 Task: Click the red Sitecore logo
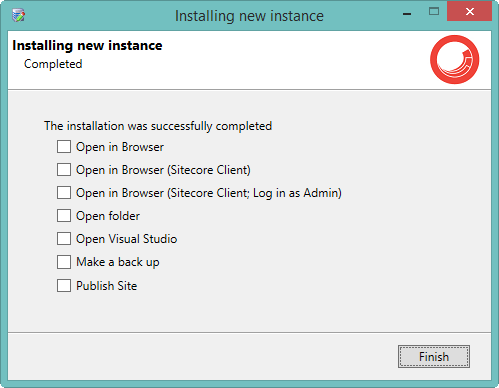coord(455,60)
